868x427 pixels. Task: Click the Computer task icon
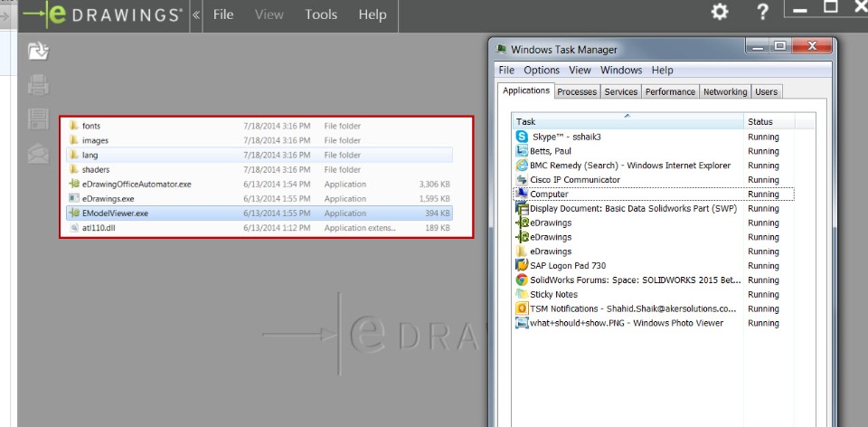click(522, 194)
